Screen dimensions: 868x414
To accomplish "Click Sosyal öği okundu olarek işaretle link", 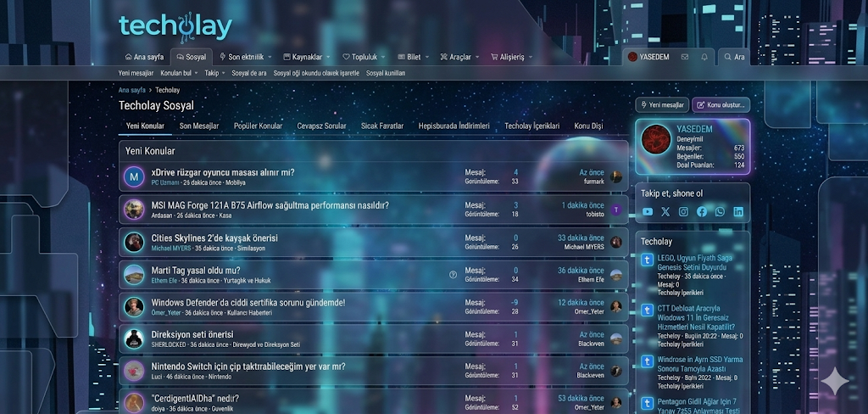I will 316,73.
